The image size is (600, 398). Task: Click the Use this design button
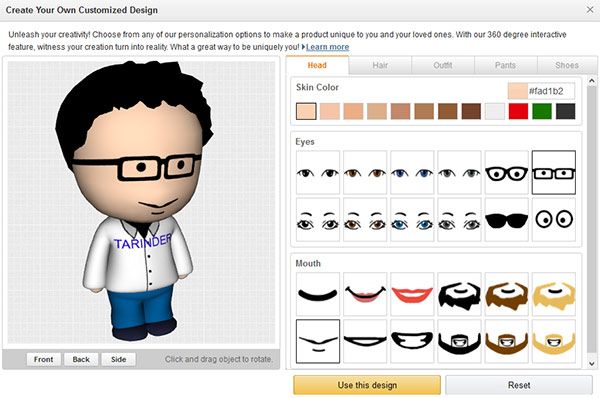pyautogui.click(x=367, y=385)
